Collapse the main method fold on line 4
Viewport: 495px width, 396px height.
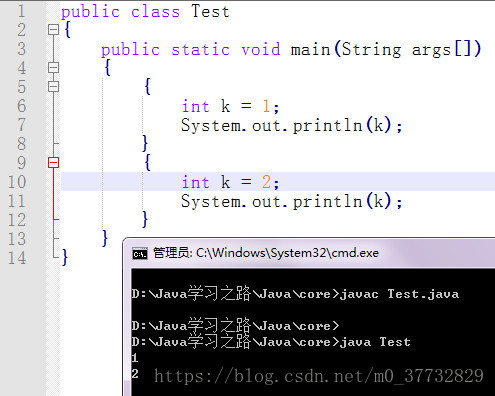click(x=53, y=68)
